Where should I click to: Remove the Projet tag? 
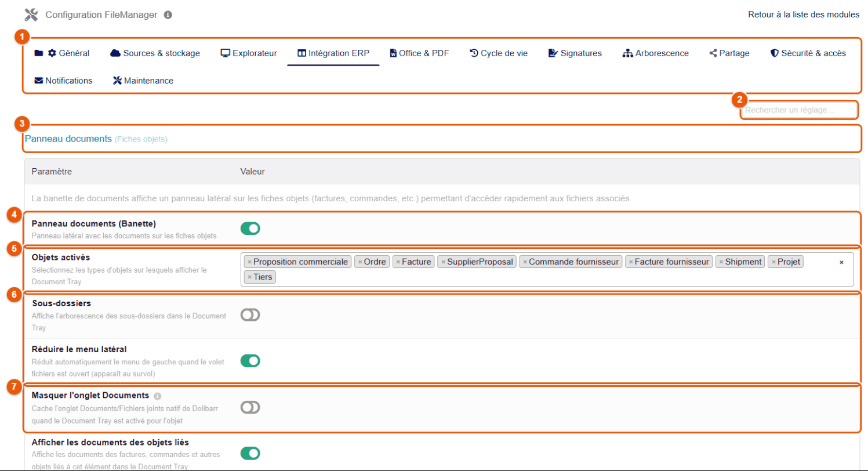[773, 262]
